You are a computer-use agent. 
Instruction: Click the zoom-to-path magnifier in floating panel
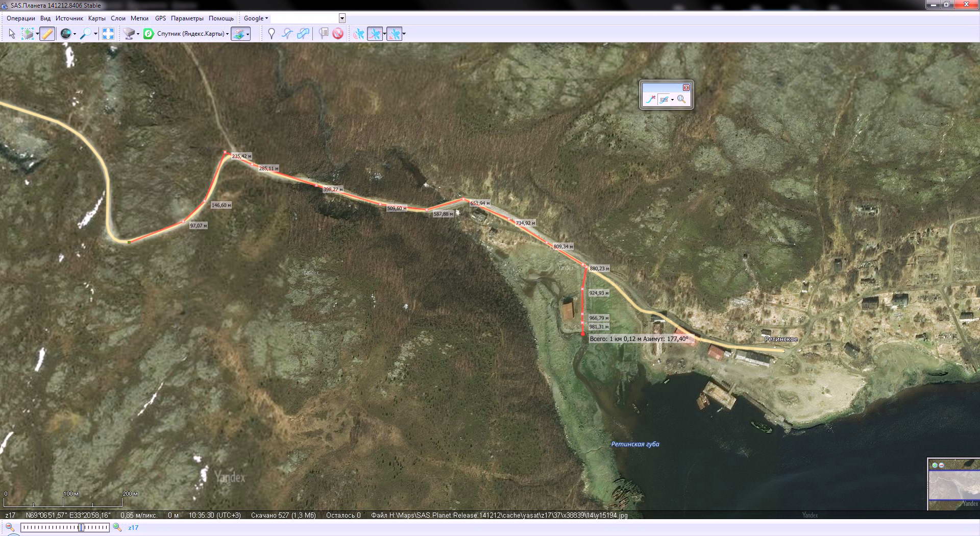coord(681,100)
